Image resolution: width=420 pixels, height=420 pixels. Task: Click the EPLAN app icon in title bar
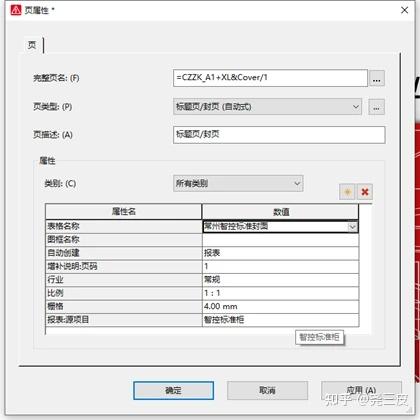(x=16, y=10)
